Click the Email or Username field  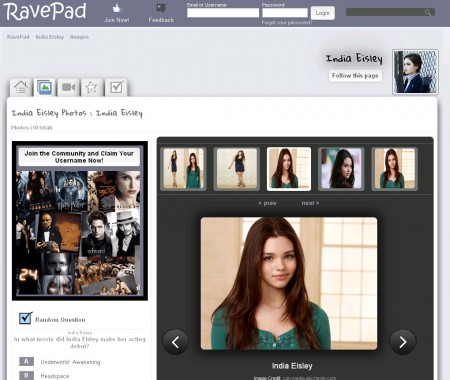click(x=223, y=13)
